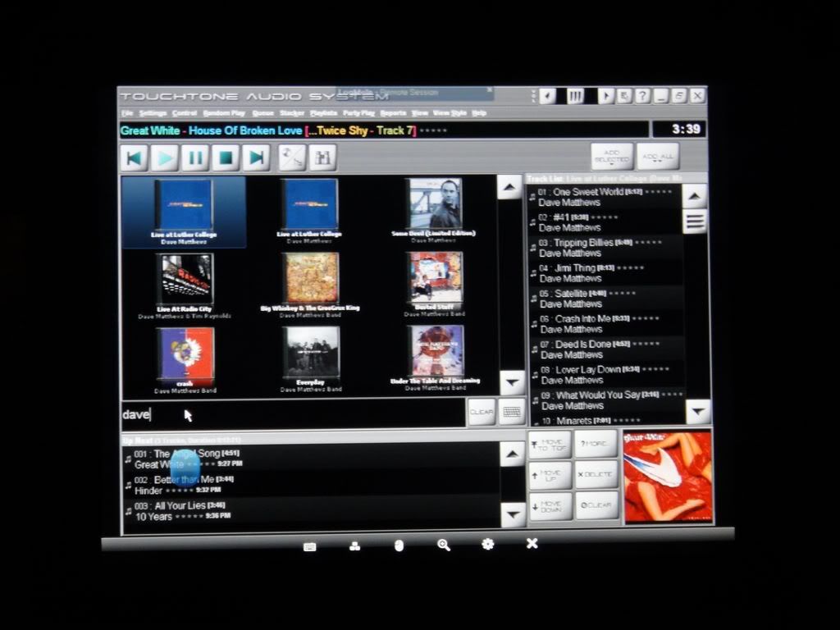Open the Settings menu
The height and width of the screenshot is (630, 840).
point(153,113)
